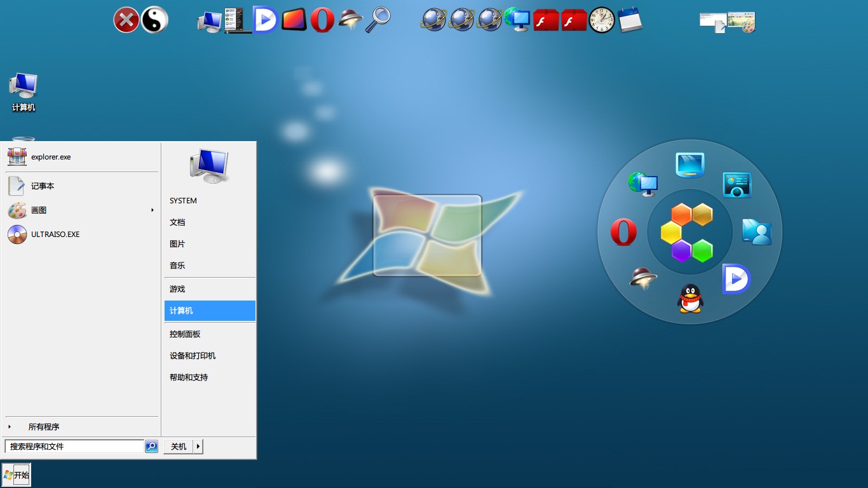Click the paint palette picture icon in the dock
The image size is (868, 488).
741,22
